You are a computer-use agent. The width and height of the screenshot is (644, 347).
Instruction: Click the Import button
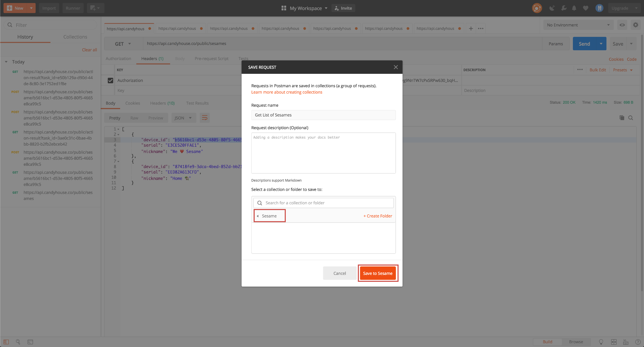tap(49, 8)
